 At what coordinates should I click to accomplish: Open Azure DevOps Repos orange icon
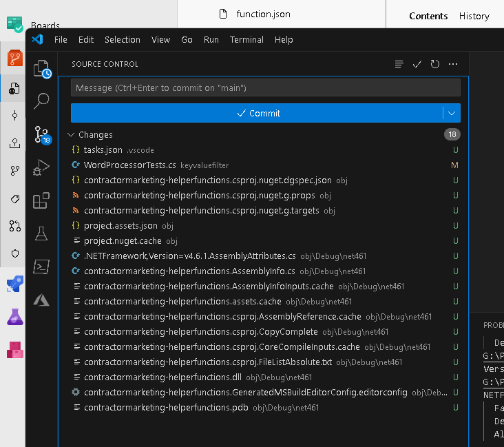[x=14, y=59]
